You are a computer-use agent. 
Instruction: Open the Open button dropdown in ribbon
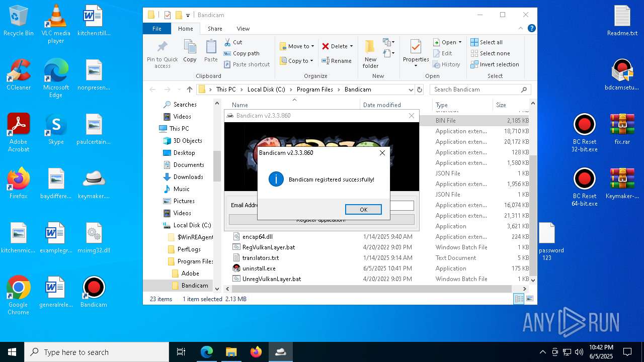pyautogui.click(x=460, y=42)
